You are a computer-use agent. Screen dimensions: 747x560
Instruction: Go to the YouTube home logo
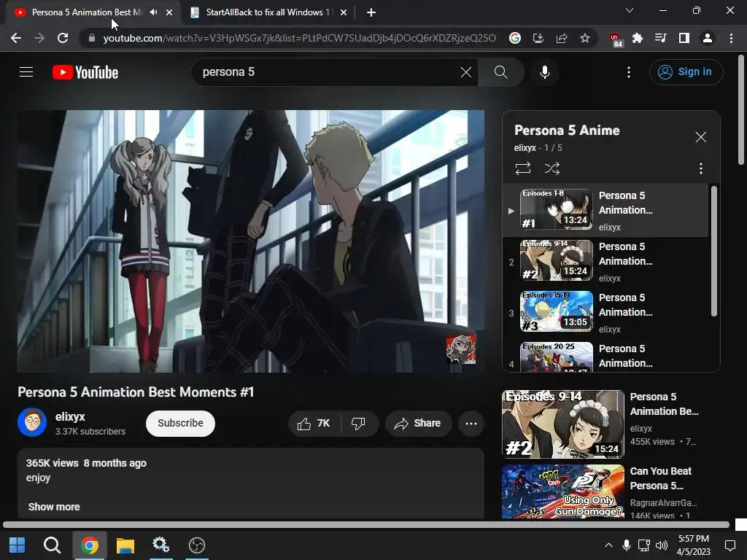click(85, 72)
